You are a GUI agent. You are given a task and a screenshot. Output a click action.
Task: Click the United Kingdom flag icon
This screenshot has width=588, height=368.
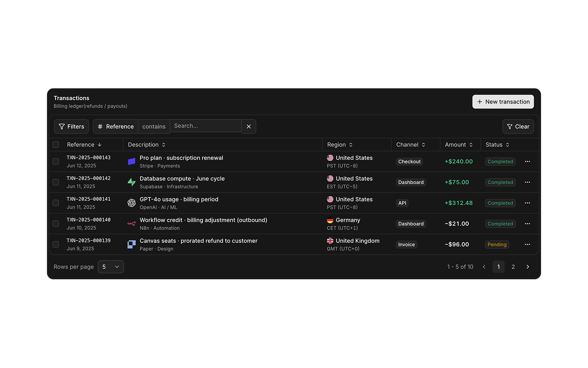[x=330, y=241]
